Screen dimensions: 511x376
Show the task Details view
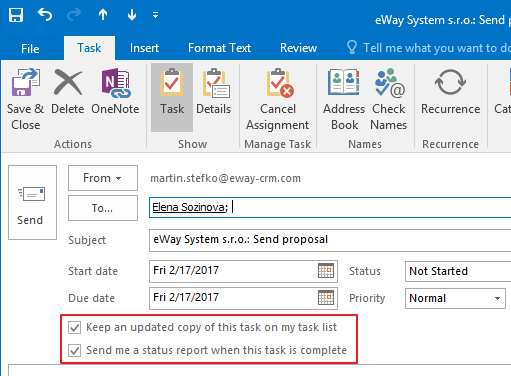pos(214,92)
